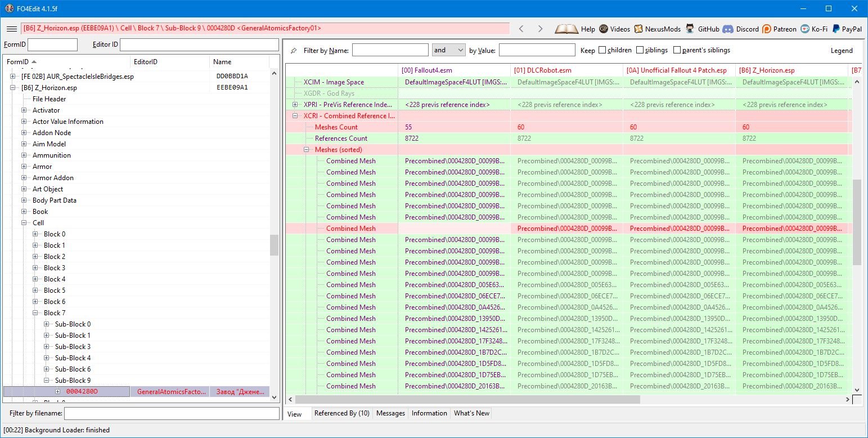The height and width of the screenshot is (438, 868).
Task: Collapse the XCRI Combined Reference Index node
Action: pyautogui.click(x=295, y=116)
